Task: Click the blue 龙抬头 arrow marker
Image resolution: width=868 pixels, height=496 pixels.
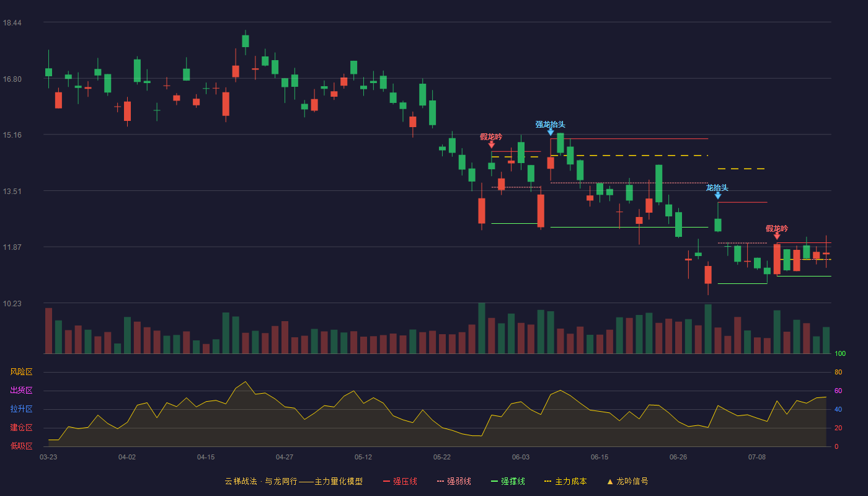Action: [718, 195]
